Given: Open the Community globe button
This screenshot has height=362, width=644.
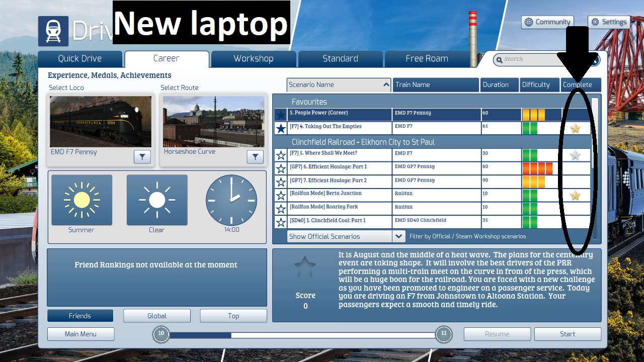Looking at the screenshot, I should [x=548, y=22].
